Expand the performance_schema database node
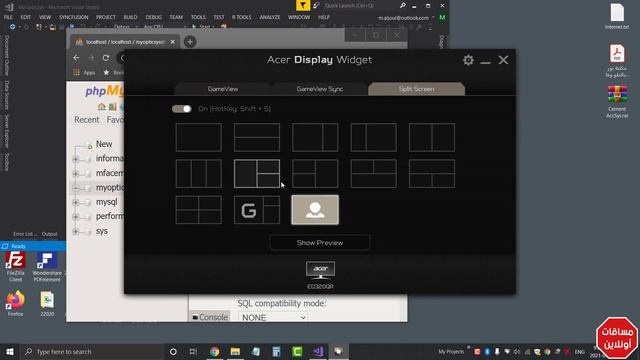The height and width of the screenshot is (360, 640). [x=76, y=217]
